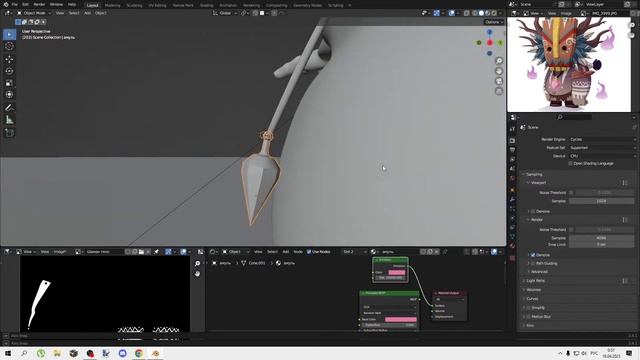The height and width of the screenshot is (360, 640).
Task: Open Windows taskbar search
Action: (24, 353)
